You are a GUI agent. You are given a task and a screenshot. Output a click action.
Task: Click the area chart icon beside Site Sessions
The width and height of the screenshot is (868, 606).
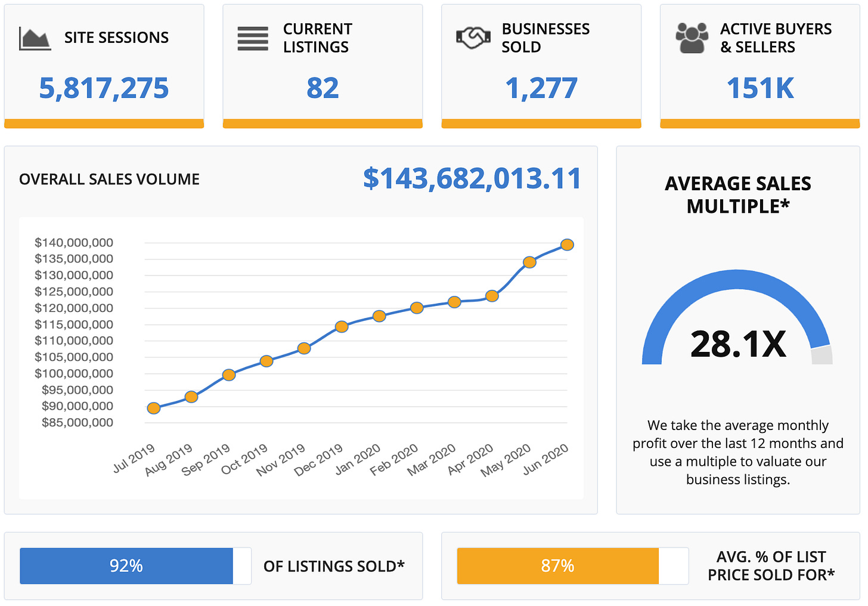[x=35, y=38]
